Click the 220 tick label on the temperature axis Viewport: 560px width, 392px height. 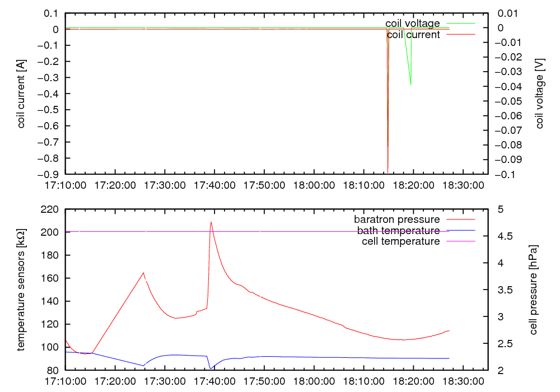tap(50, 209)
